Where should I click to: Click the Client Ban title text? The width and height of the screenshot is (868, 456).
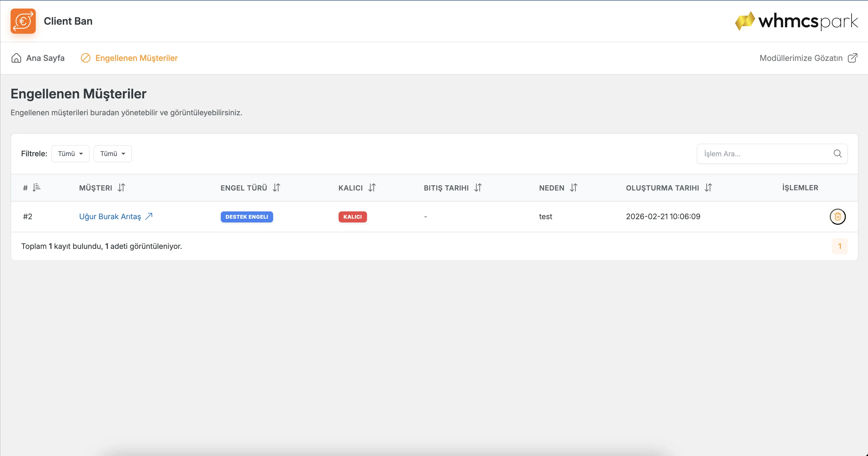tap(68, 21)
